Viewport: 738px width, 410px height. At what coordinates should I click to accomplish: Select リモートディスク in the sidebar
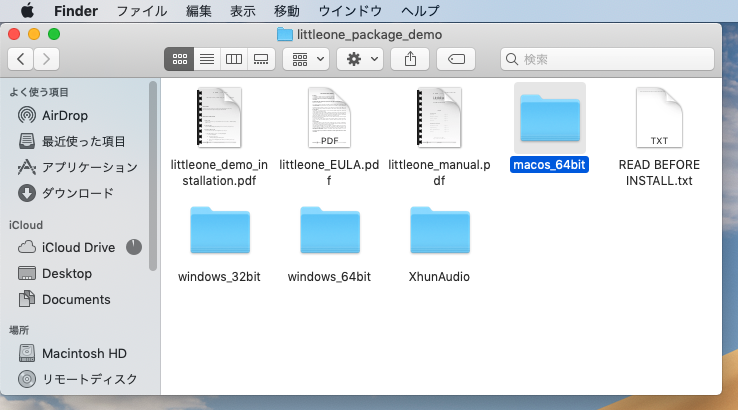pos(79,379)
